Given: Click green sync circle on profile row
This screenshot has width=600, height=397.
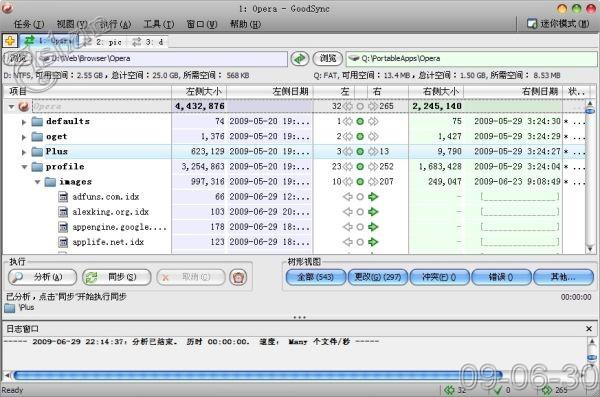Looking at the screenshot, I should 360,167.
